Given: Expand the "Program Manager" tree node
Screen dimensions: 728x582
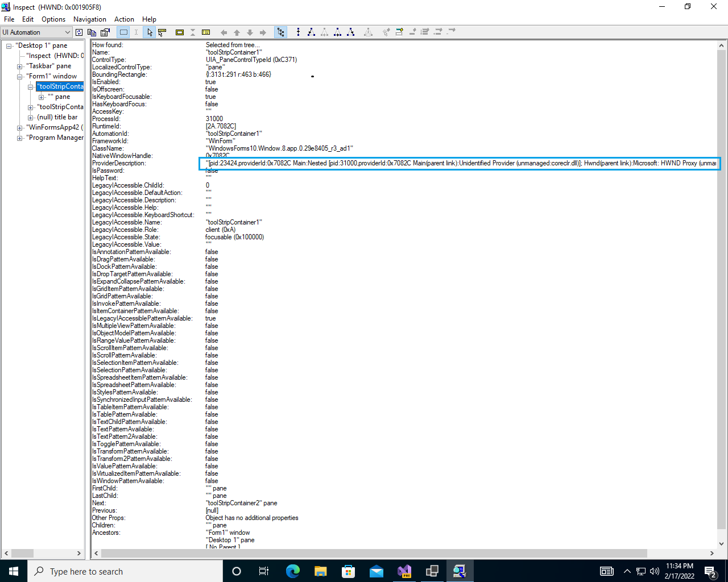Looking at the screenshot, I should pyautogui.click(x=20, y=138).
